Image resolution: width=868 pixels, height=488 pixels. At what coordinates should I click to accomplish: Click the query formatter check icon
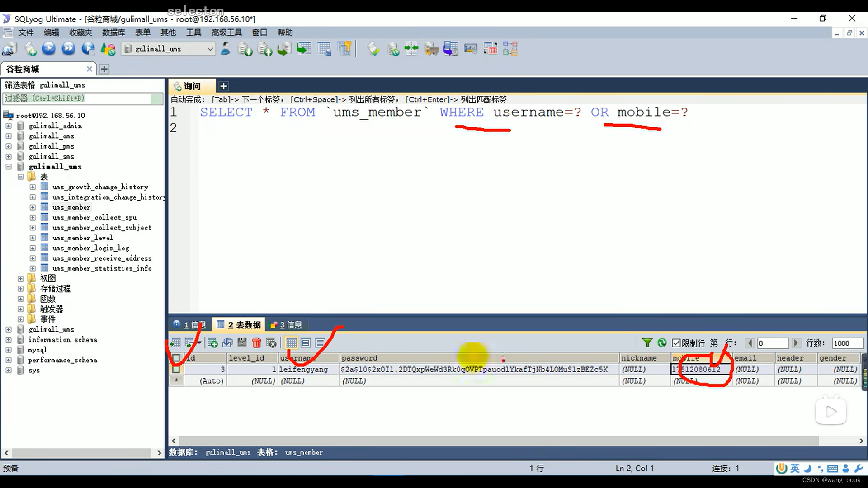373,49
